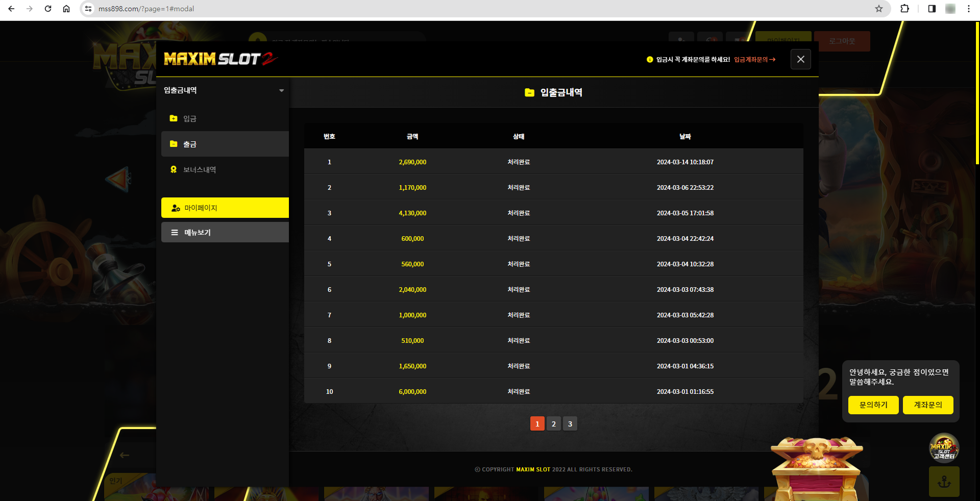Open the 마이페이지 yellow button
This screenshot has width=980, height=501.
tap(225, 208)
